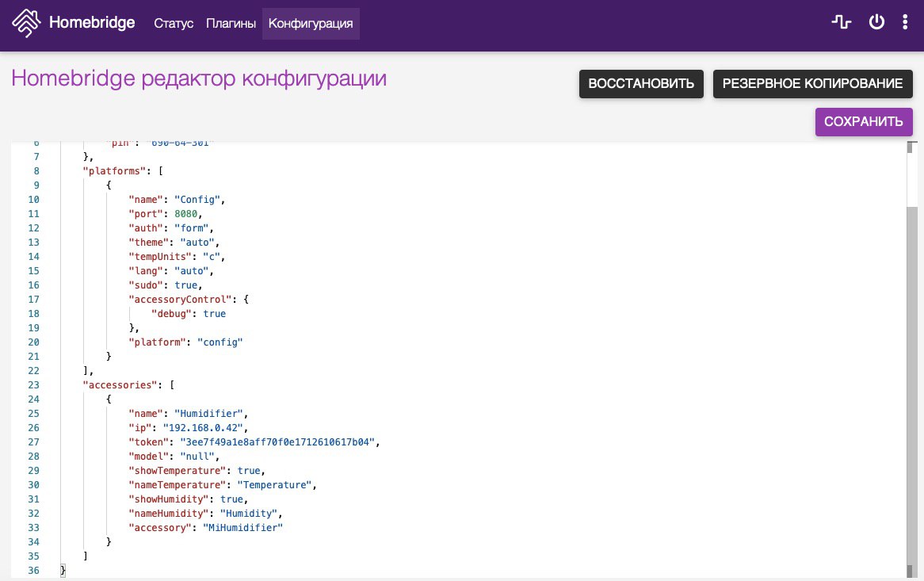This screenshot has height=581, width=924.
Task: Click the "accessories" key
Action: point(120,384)
